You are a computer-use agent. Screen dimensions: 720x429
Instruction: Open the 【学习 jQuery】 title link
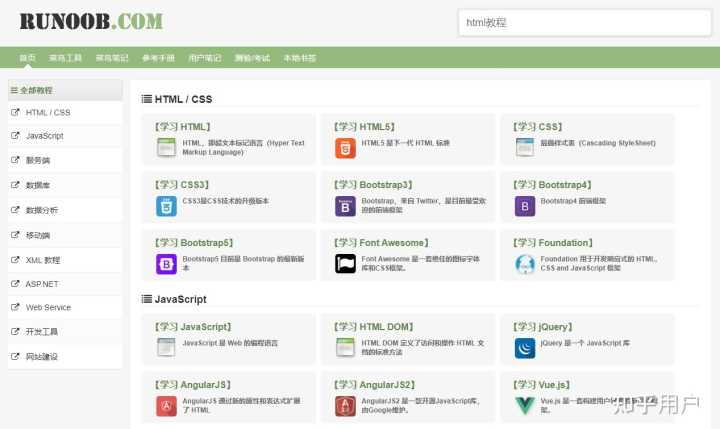(x=543, y=327)
